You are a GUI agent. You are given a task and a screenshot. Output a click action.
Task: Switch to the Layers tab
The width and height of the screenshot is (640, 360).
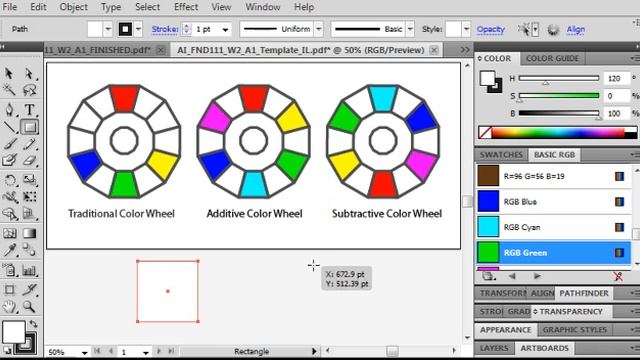click(494, 348)
